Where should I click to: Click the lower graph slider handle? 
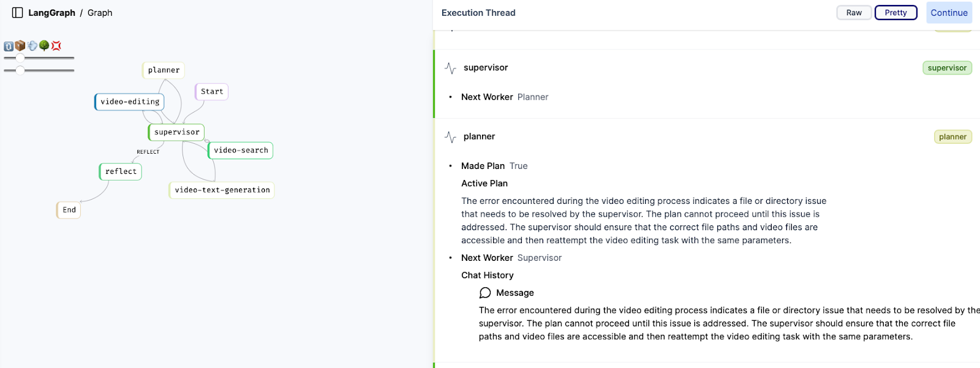[x=20, y=70]
